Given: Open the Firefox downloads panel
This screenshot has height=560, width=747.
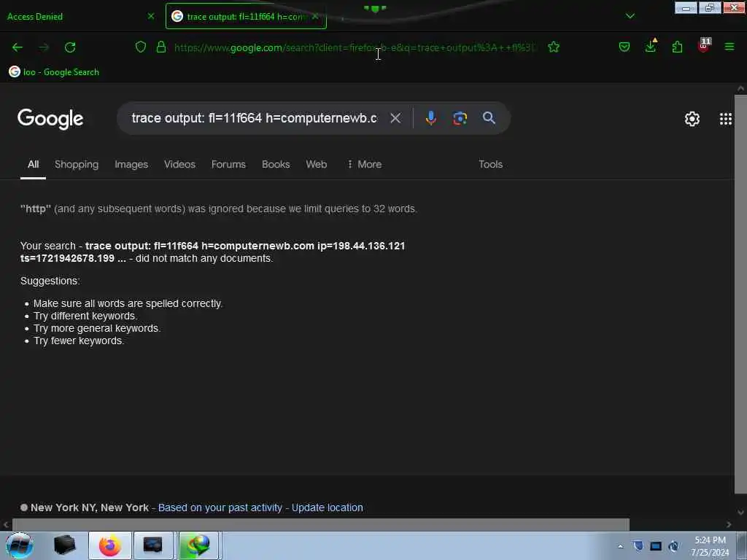Looking at the screenshot, I should [x=651, y=46].
